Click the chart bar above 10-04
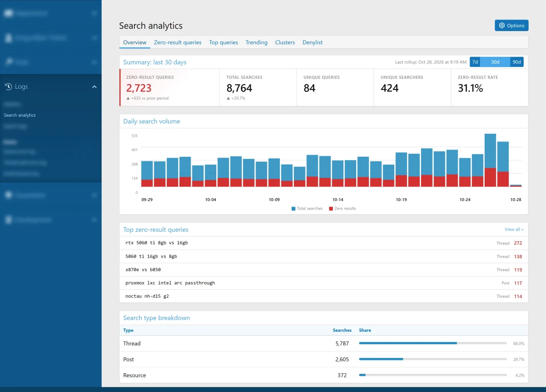Screen dimensions: 546x392 211,176
